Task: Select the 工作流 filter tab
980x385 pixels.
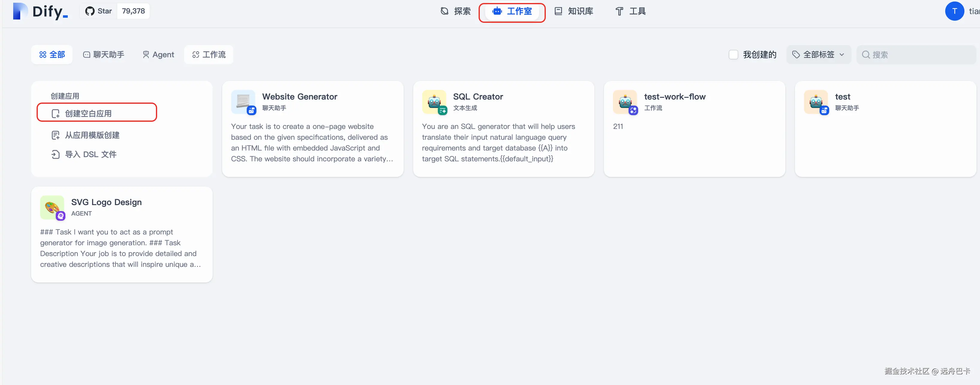Action: coord(209,55)
